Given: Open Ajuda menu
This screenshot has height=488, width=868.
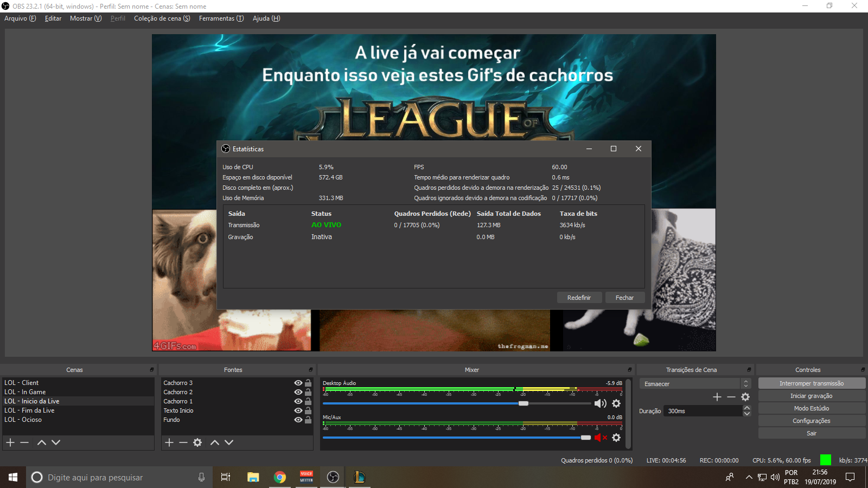Looking at the screenshot, I should (266, 18).
